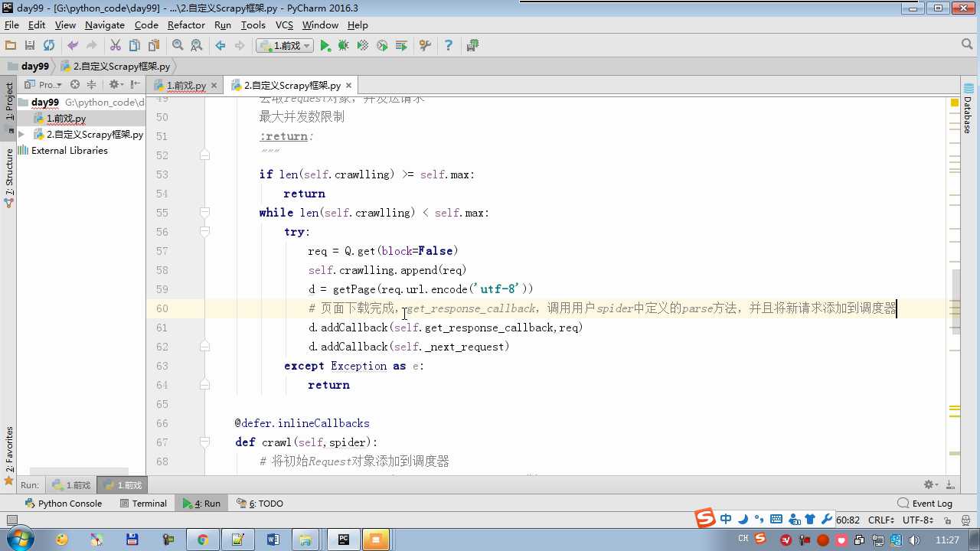Open Settings with the wrench icon
This screenshot has height=551, width=980.
(x=425, y=46)
